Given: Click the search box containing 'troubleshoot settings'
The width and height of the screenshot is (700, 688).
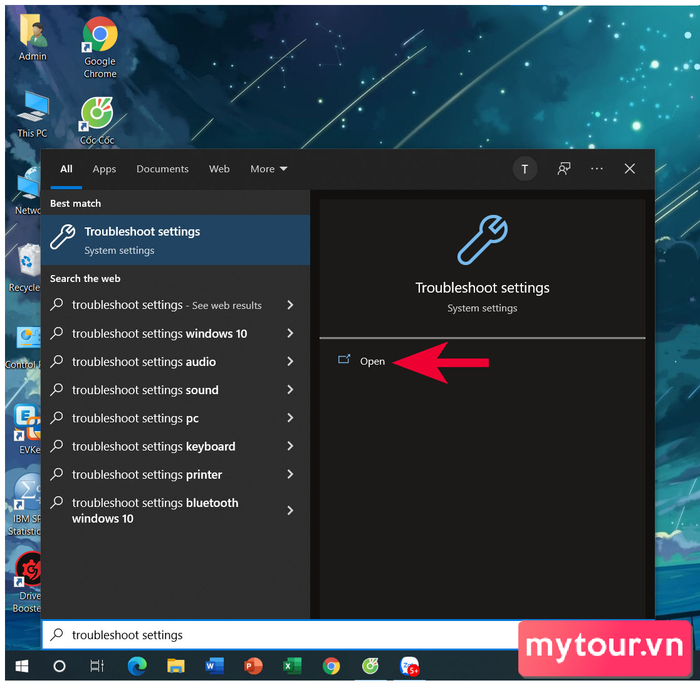Looking at the screenshot, I should coord(281,634).
